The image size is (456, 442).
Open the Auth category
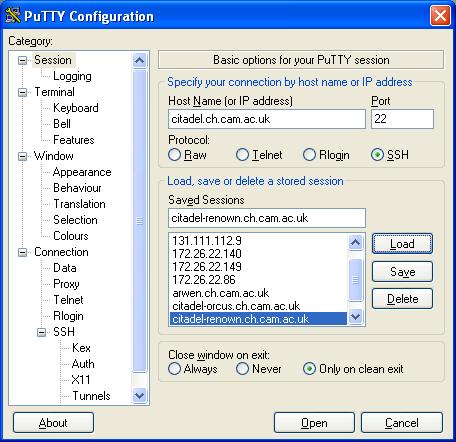83,364
